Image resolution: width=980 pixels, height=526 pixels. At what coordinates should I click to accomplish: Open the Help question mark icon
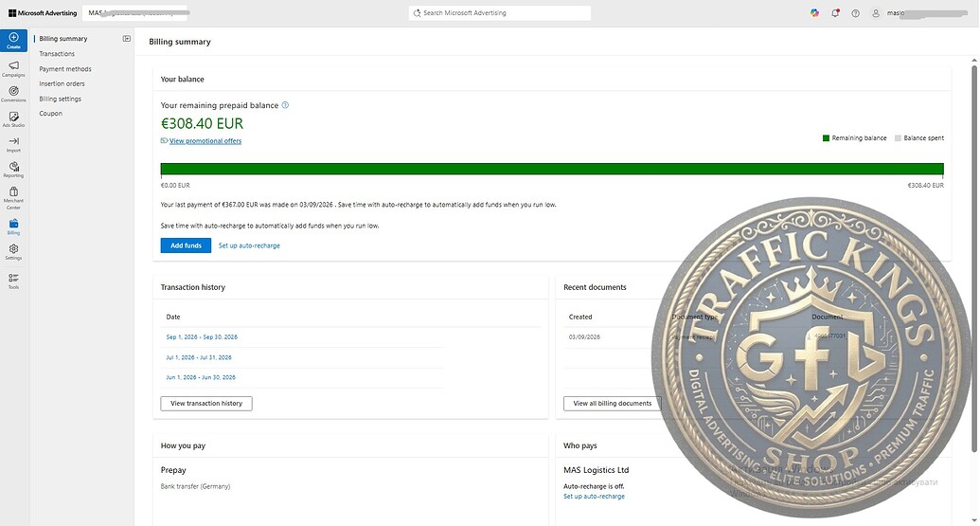(x=856, y=13)
